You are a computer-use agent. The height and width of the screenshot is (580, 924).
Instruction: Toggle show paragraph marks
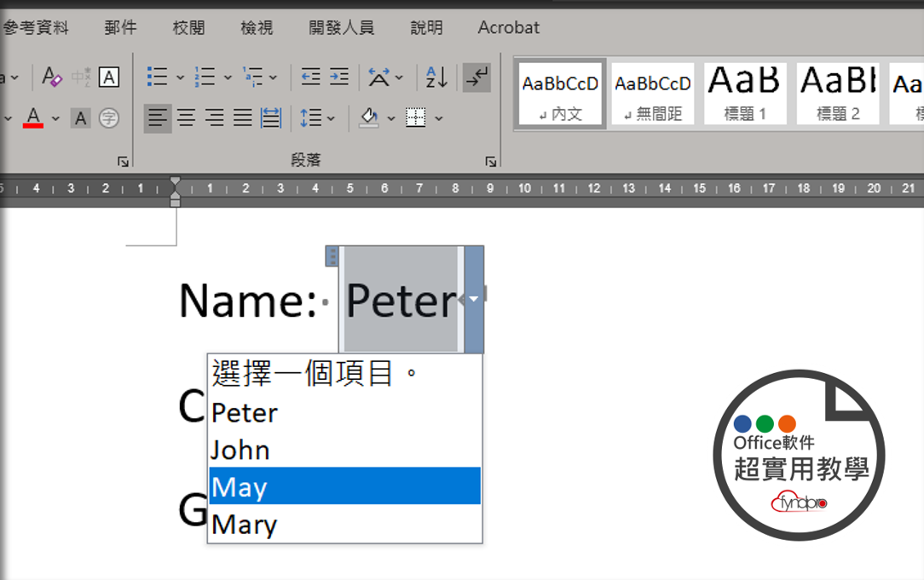click(476, 78)
